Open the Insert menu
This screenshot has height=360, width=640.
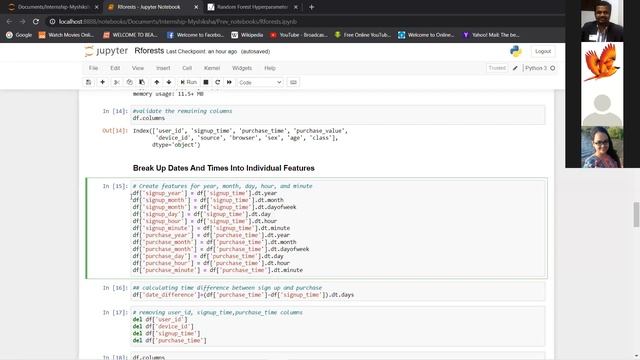click(163, 68)
